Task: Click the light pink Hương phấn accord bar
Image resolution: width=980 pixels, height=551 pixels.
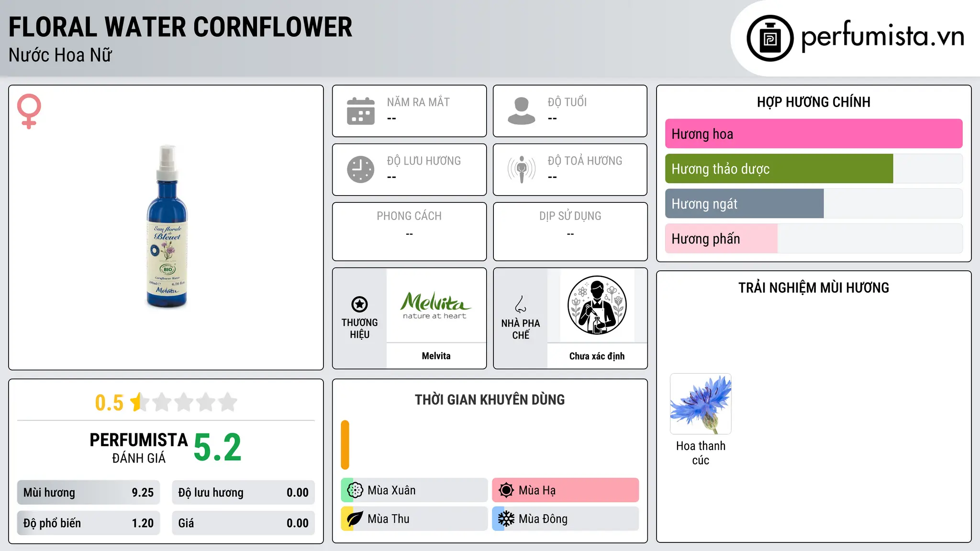Action: 721,239
